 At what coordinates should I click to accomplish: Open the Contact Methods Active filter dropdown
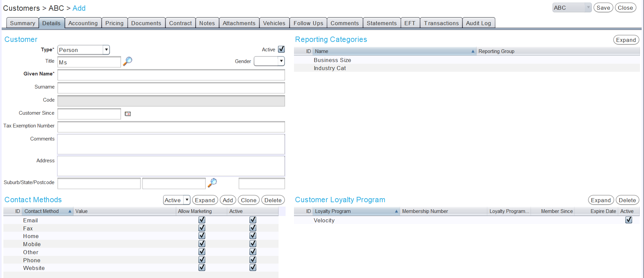[177, 200]
